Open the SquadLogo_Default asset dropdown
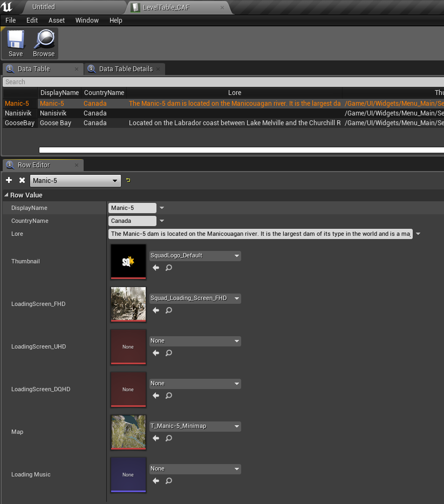This screenshot has height=504, width=444. (195, 256)
